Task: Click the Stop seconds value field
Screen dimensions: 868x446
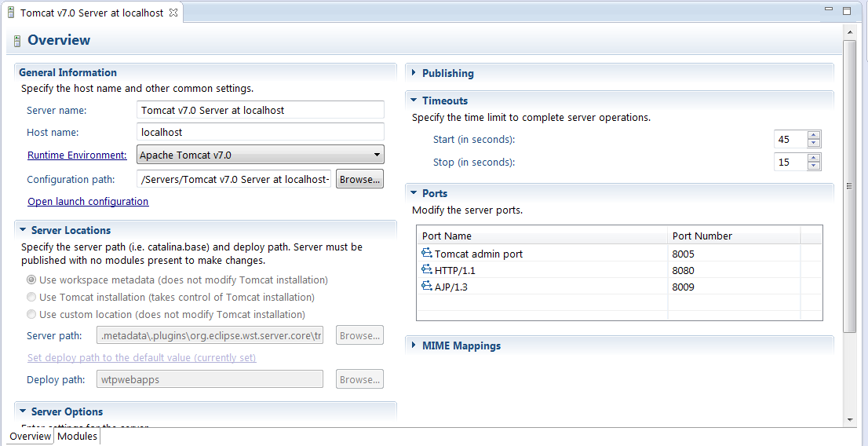Action: click(x=790, y=162)
